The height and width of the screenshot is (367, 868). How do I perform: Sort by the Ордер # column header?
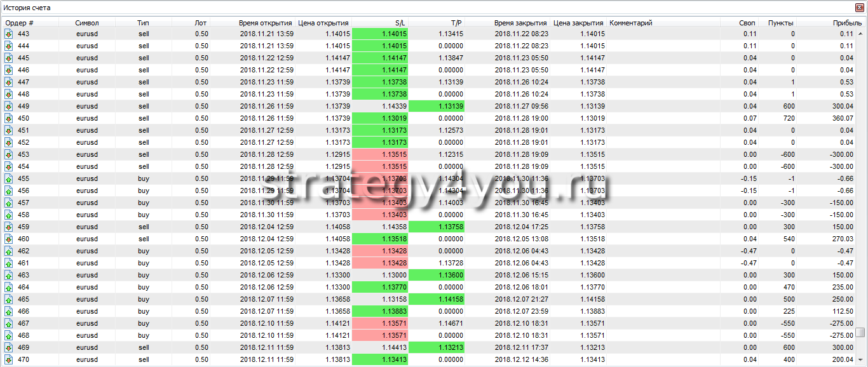pos(20,23)
